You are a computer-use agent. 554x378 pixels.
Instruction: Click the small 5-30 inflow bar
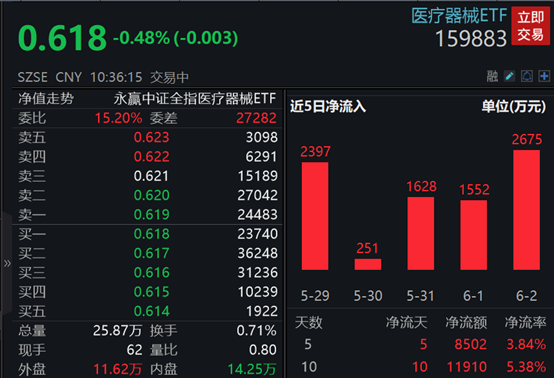pyautogui.click(x=368, y=264)
